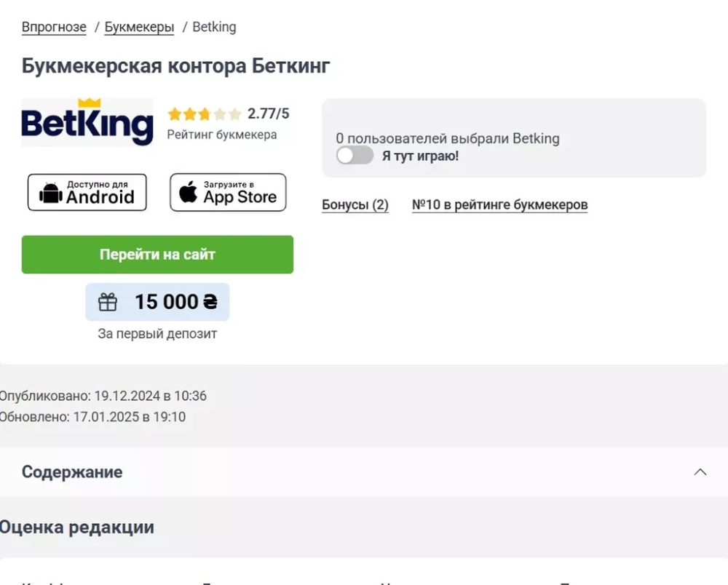Open the Бонусы (2) link
This screenshot has width=728, height=585.
[x=355, y=204]
